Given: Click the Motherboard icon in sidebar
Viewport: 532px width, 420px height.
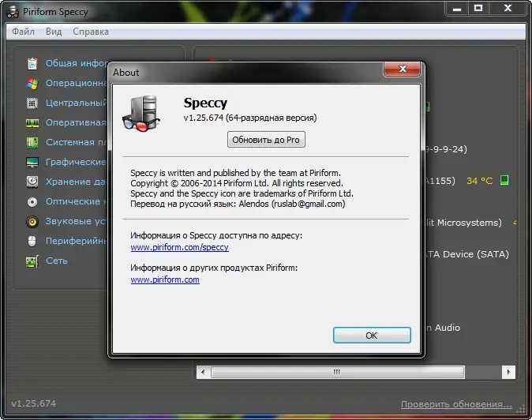Looking at the screenshot, I should [32, 142].
